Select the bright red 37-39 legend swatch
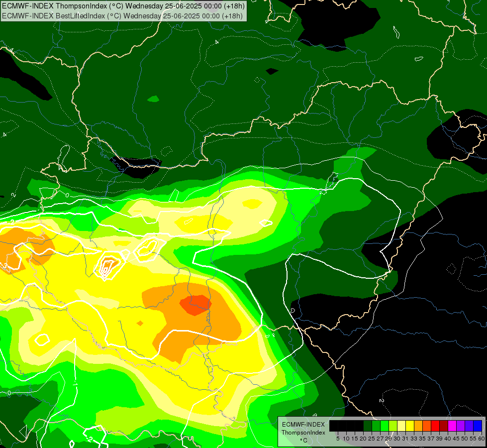 click(x=435, y=426)
